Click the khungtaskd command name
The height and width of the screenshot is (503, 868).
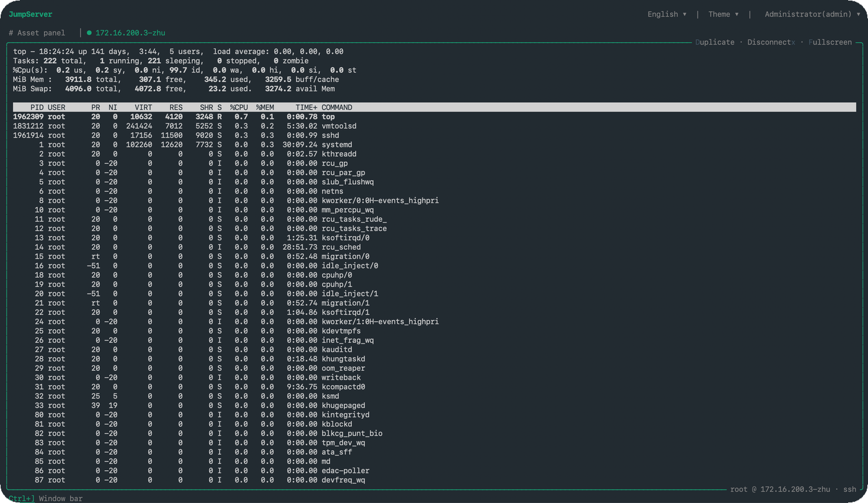point(343,358)
